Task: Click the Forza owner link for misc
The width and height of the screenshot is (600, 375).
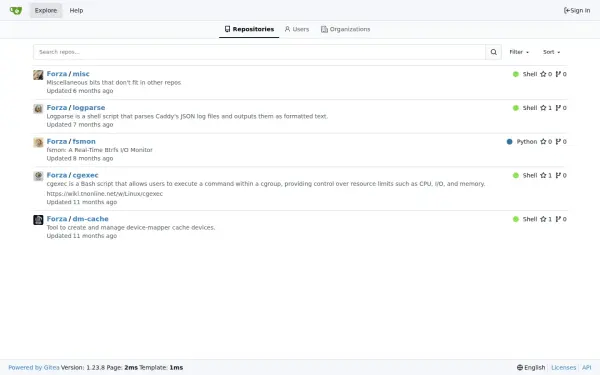Action: (57, 74)
